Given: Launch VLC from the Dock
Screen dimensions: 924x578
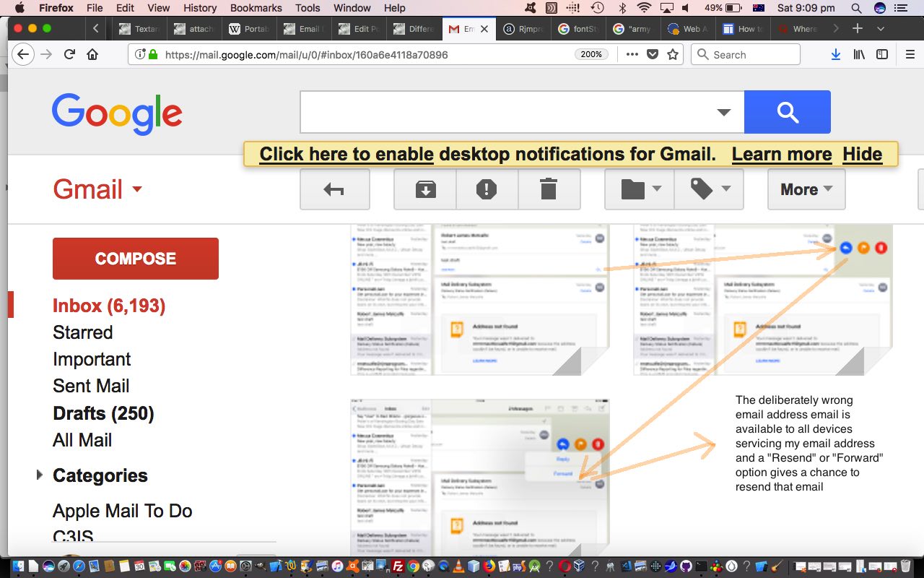Looking at the screenshot, I should point(458,567).
